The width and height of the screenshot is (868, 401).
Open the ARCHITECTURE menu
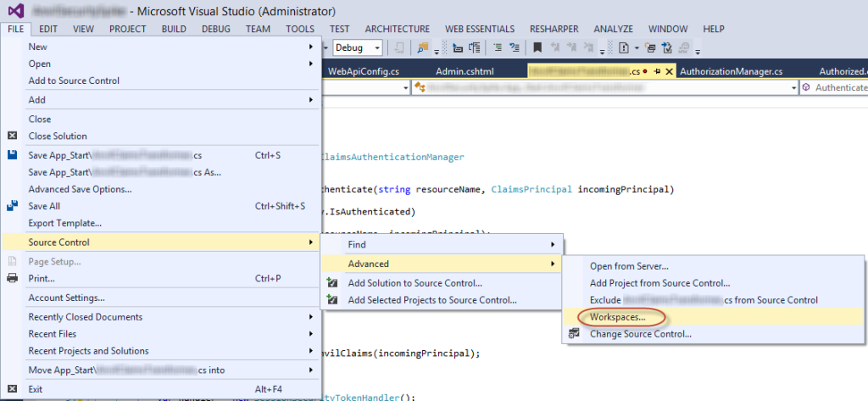398,29
